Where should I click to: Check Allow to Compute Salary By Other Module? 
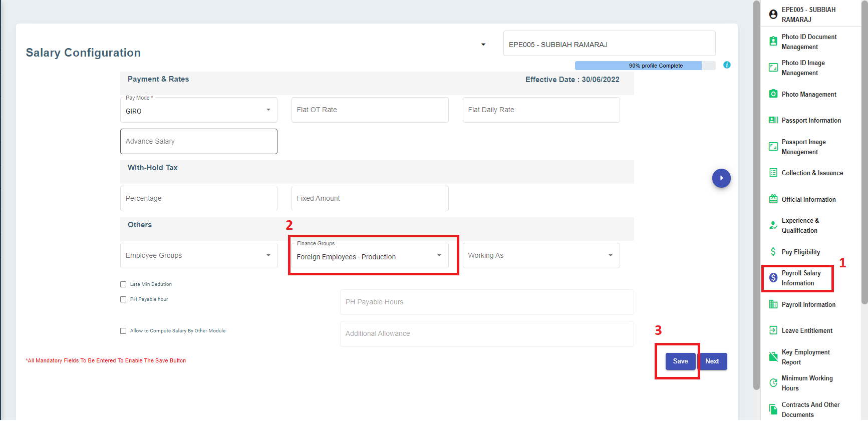click(x=123, y=331)
